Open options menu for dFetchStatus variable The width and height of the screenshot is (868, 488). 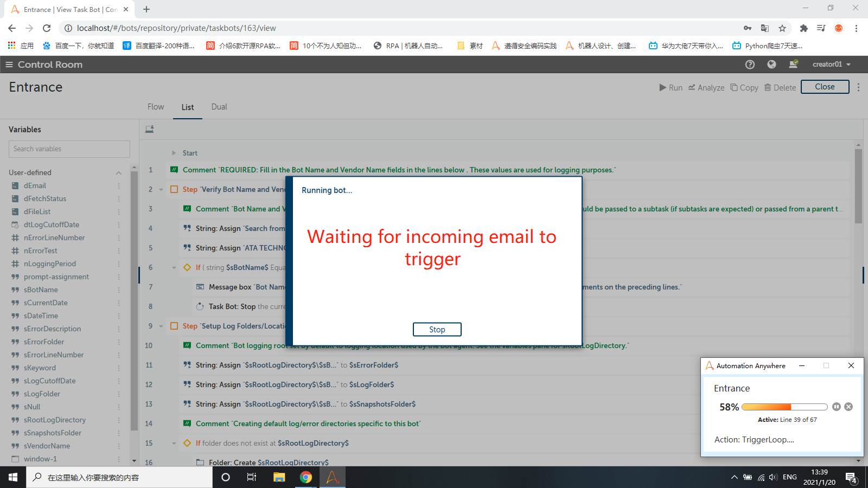(x=119, y=199)
